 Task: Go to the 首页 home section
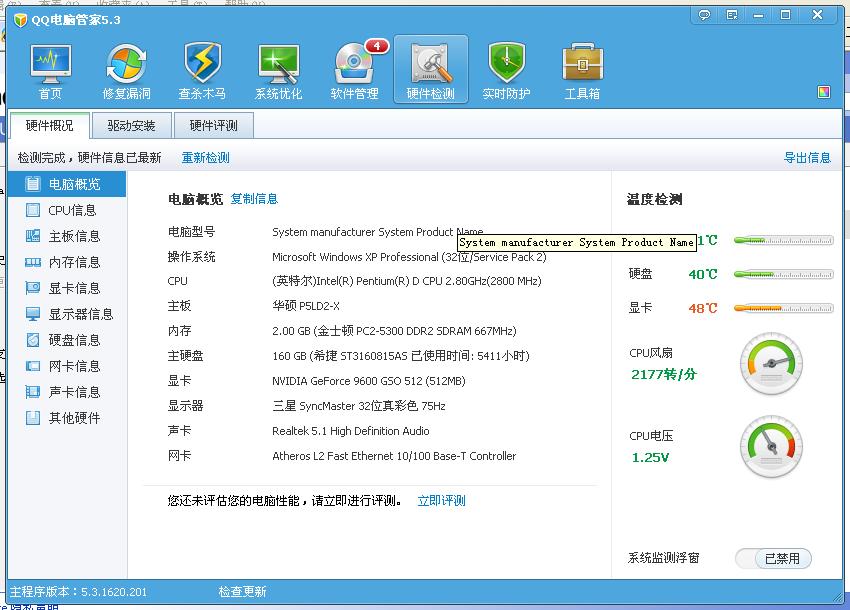pyautogui.click(x=50, y=72)
